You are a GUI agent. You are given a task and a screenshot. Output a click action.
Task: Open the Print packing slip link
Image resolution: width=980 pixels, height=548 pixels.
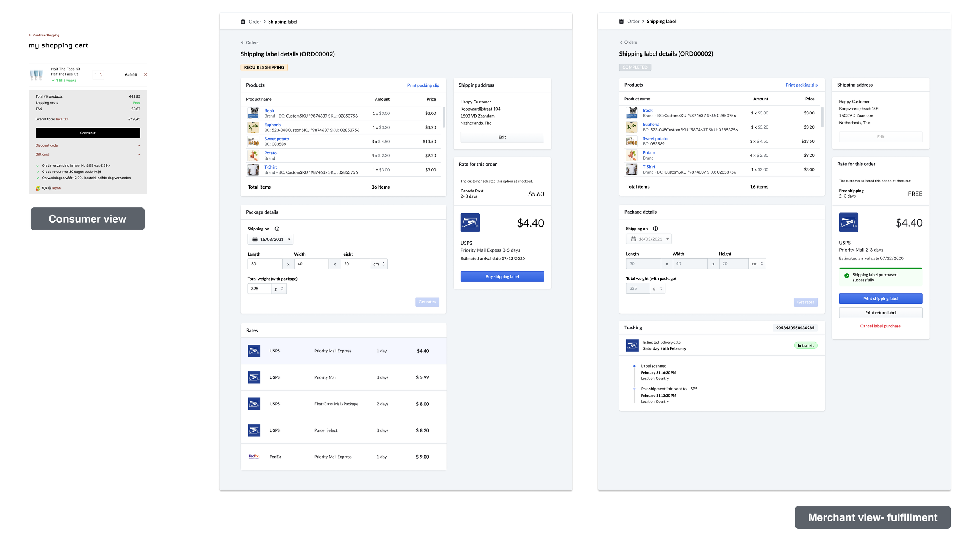pos(423,85)
